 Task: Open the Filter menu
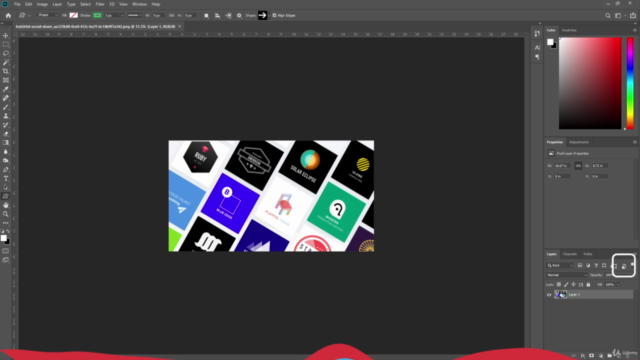100,4
